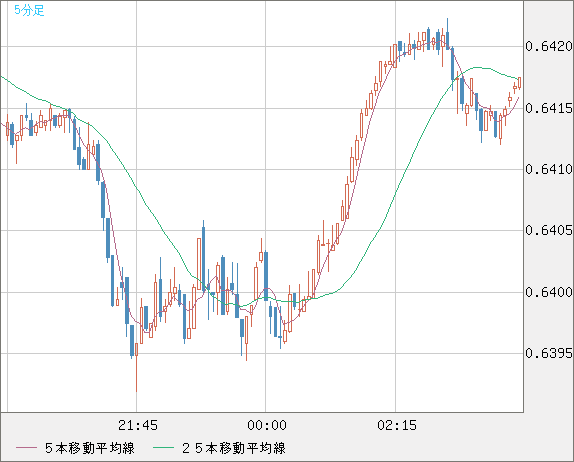Click the 02:15 time axis label
574x462 pixels.
[397, 425]
